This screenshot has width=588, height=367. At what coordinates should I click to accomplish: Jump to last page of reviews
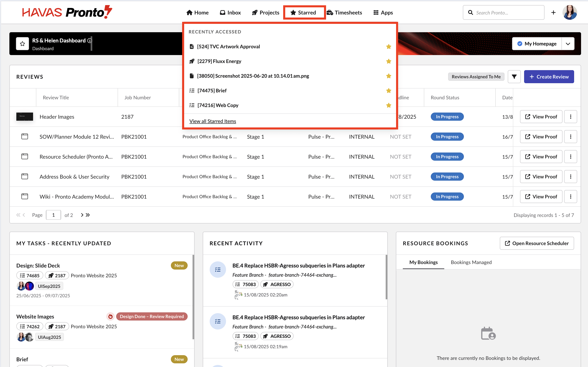coord(88,215)
